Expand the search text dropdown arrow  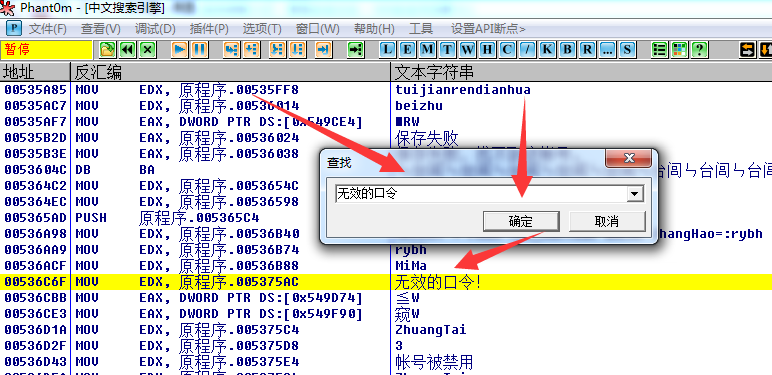point(635,194)
